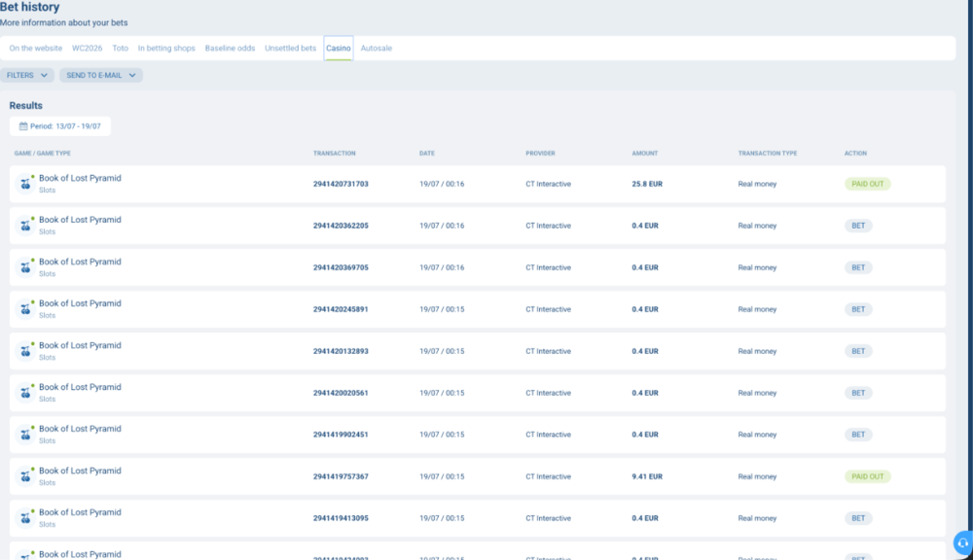Click the Bet history page title
973x560 pixels.
pos(30,7)
